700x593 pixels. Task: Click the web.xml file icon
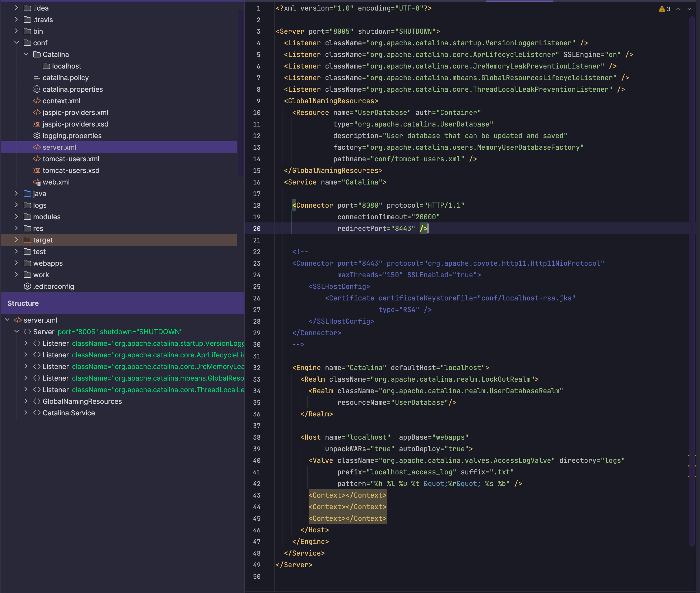tap(37, 182)
